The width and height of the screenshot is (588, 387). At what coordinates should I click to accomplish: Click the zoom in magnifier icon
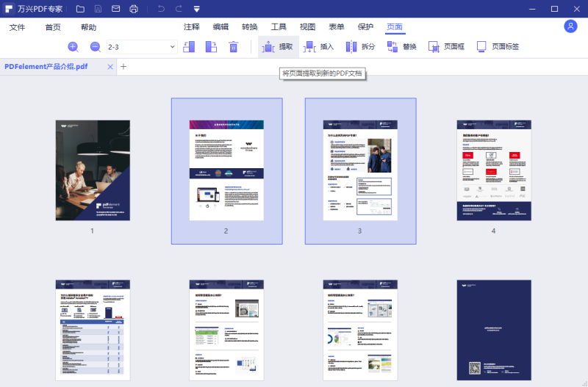click(x=73, y=47)
